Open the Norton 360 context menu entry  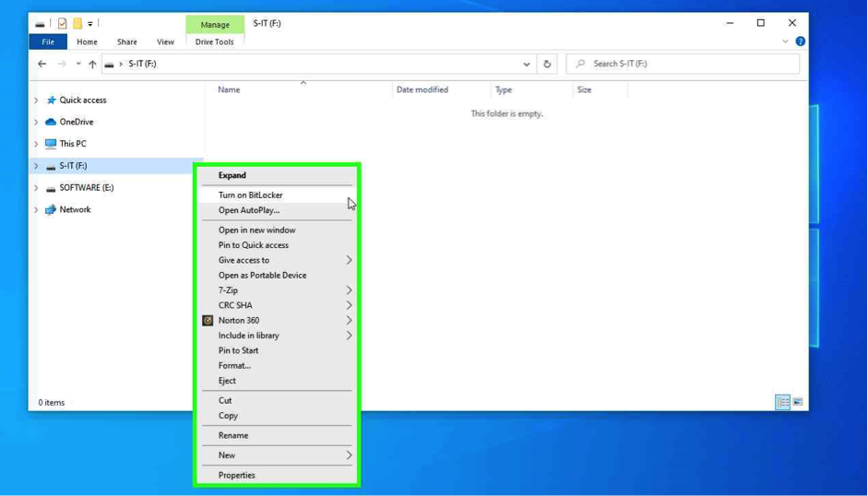[x=239, y=320]
